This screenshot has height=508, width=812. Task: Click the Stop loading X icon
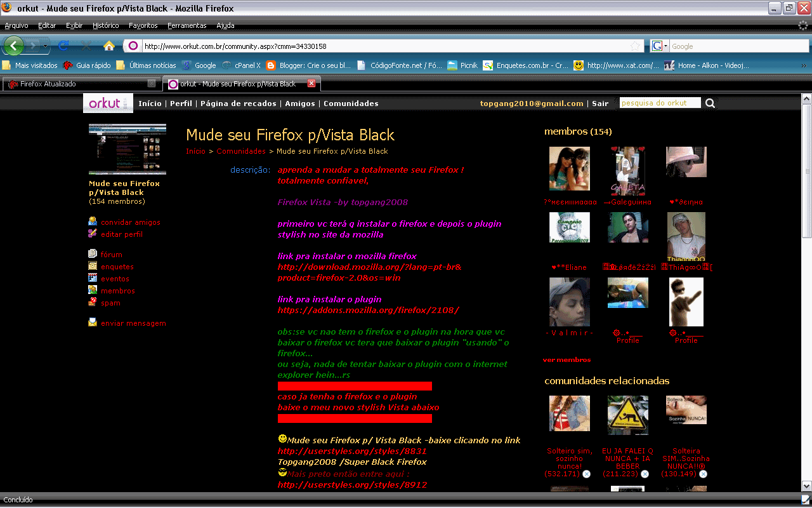(86, 46)
